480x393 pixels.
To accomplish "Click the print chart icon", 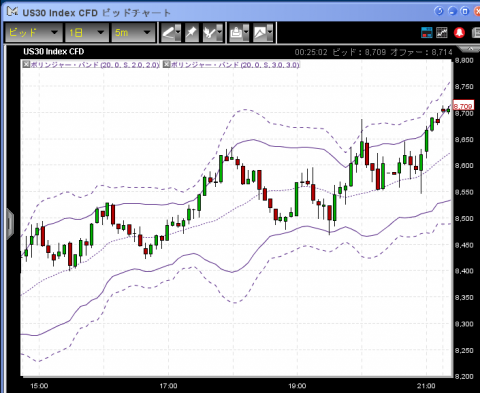I will pyautogui.click(x=236, y=33).
